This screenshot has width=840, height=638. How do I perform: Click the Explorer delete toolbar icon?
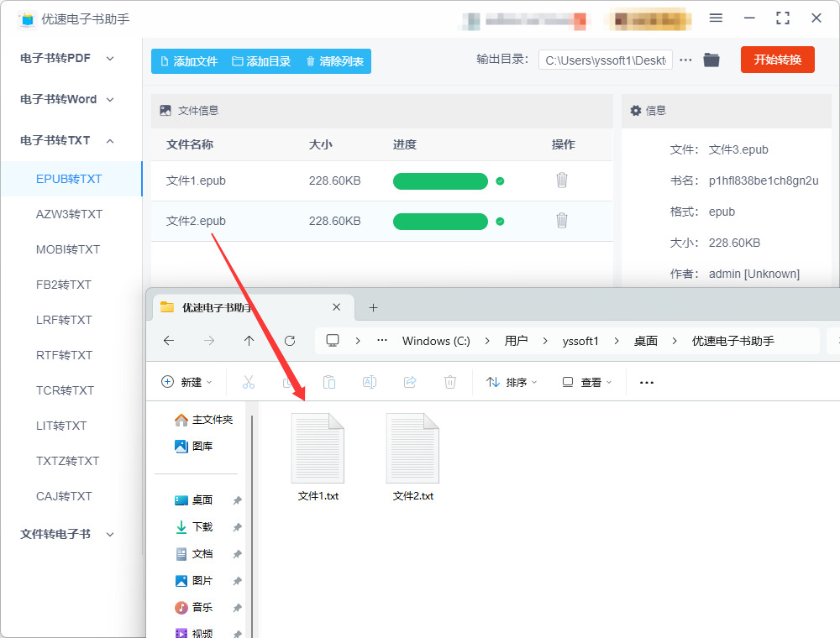(x=450, y=382)
